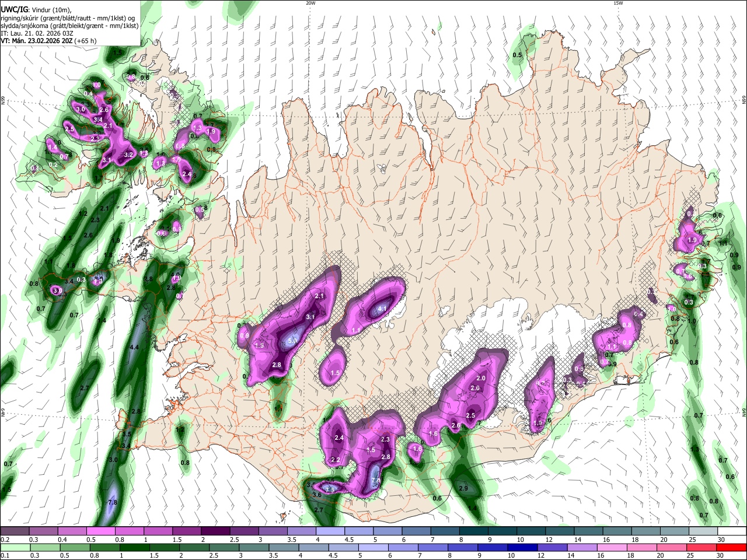The width and height of the screenshot is (747, 560).
Task: Select the 'slydda/snjókoma' description line
Action: 69,26
